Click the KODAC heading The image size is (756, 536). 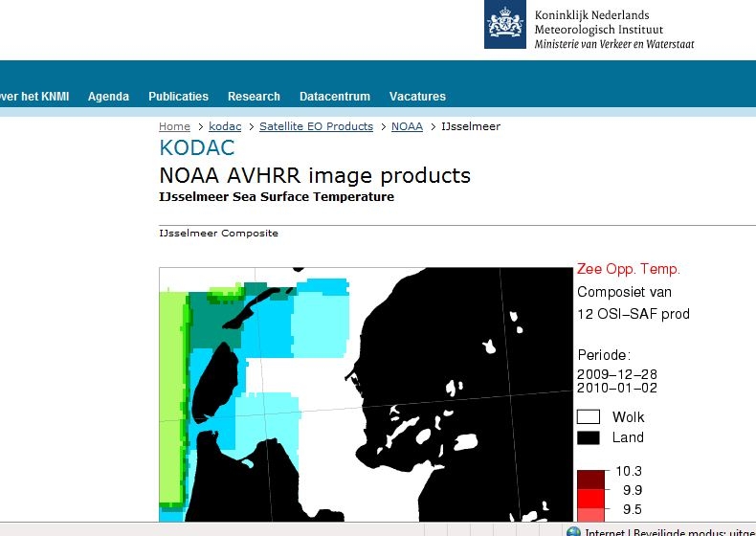[x=197, y=147]
